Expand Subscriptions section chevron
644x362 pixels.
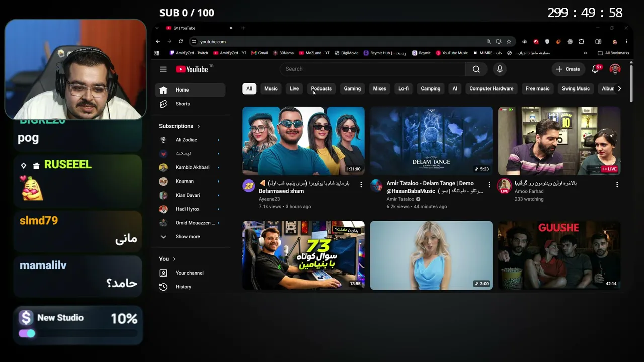198,126
